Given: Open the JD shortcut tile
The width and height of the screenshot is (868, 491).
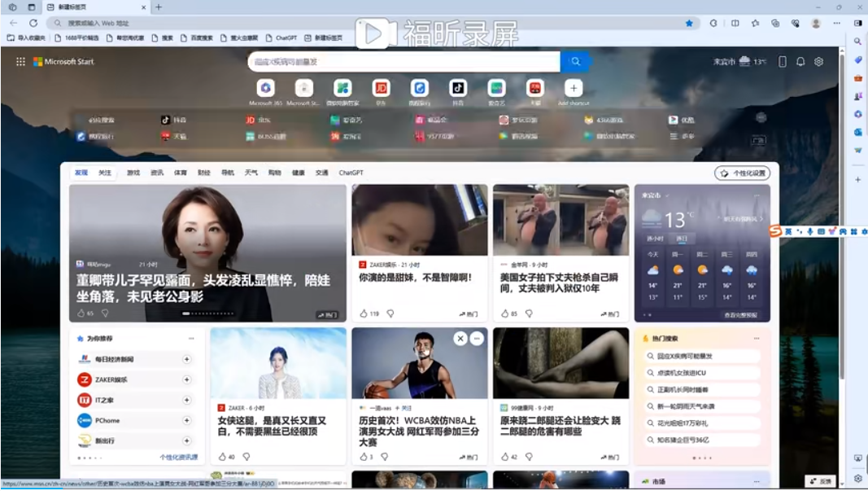Looking at the screenshot, I should (x=381, y=88).
